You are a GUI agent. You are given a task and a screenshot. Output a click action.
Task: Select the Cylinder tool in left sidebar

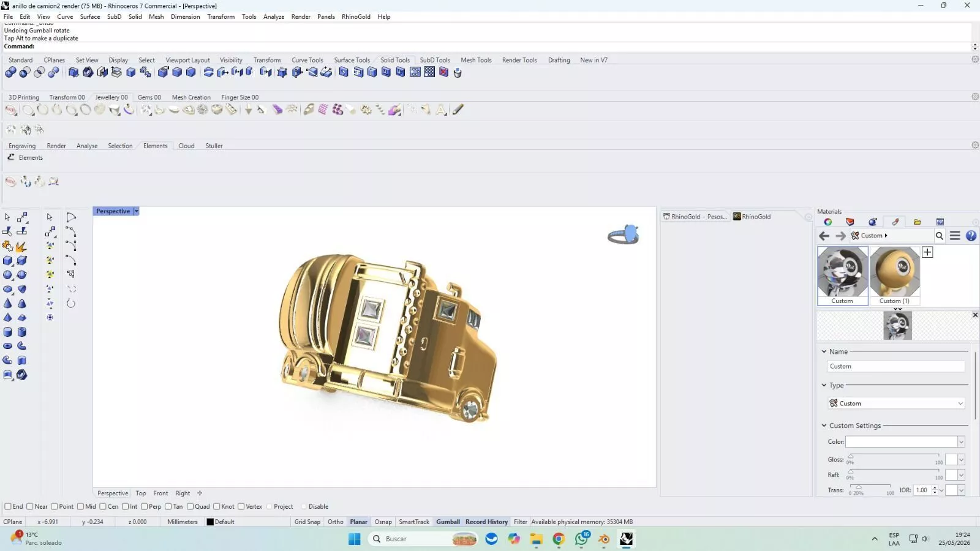7,332
